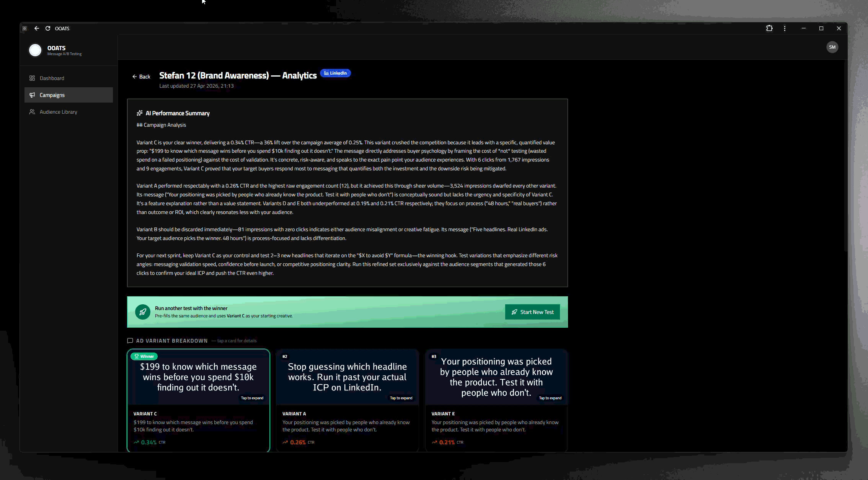This screenshot has height=480, width=868.
Task: Click the Ad Variant Breakdown section icon
Action: [x=130, y=341]
